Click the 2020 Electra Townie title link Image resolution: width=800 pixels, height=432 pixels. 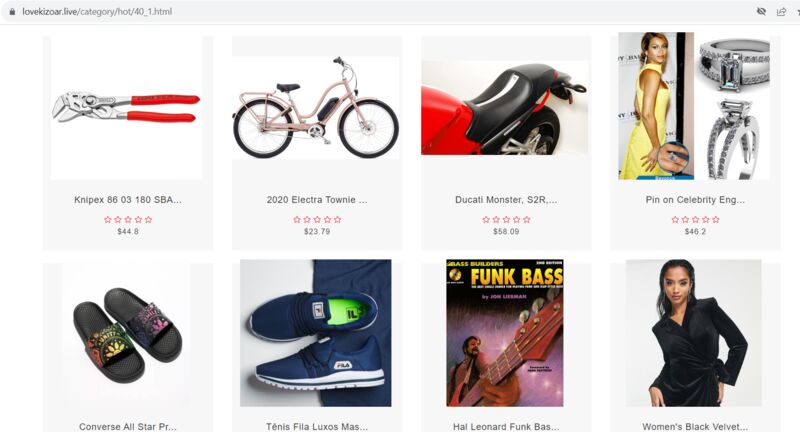coord(317,200)
